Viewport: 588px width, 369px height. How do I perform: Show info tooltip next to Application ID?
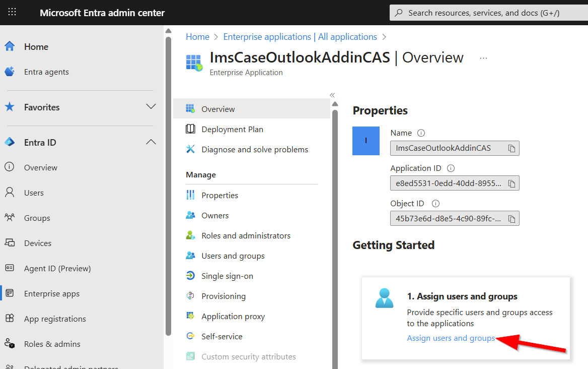451,168
